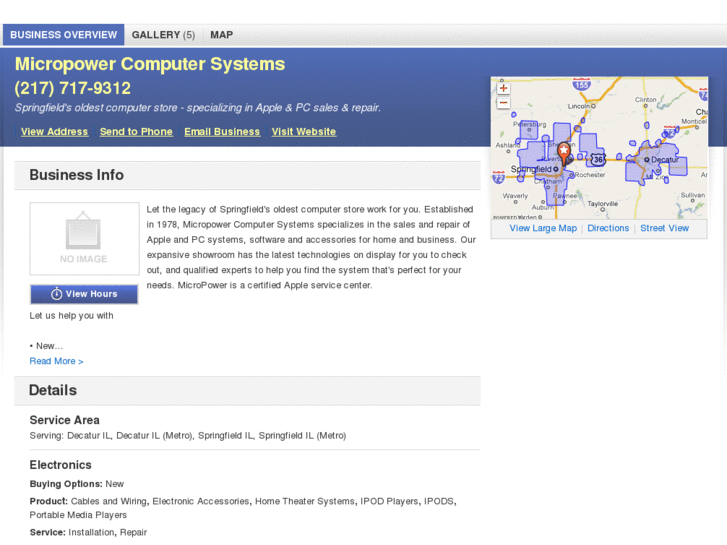Click the Details section header
The width and height of the screenshot is (727, 545).
point(248,390)
